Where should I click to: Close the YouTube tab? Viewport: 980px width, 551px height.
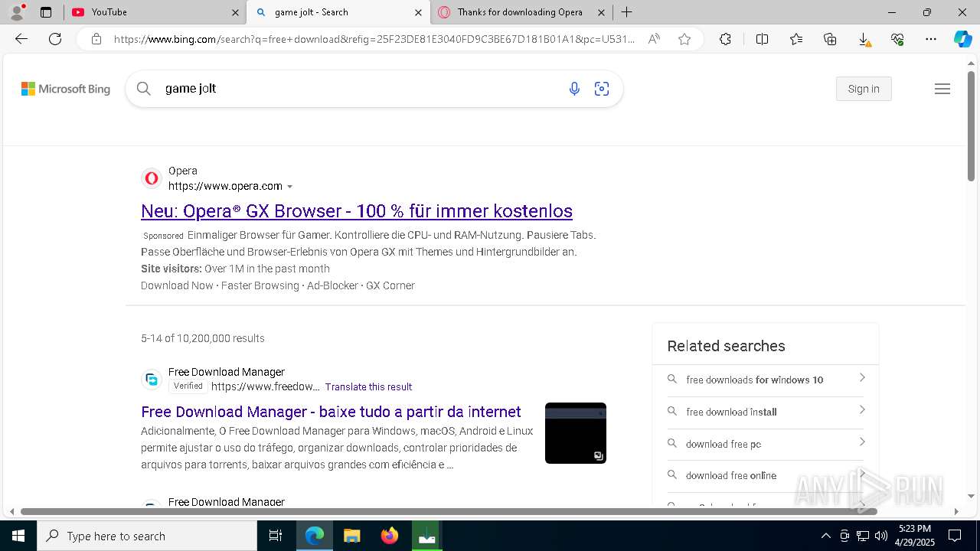point(234,12)
